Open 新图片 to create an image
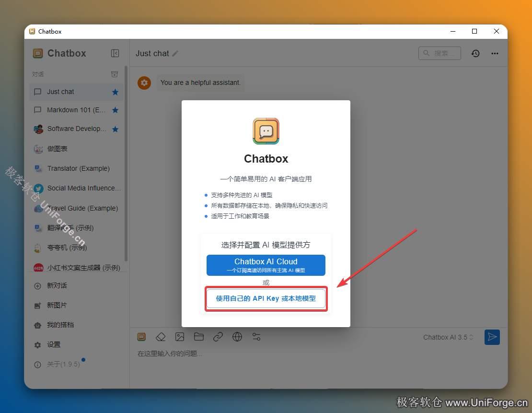Screen dimensions: 532x413 77,306
